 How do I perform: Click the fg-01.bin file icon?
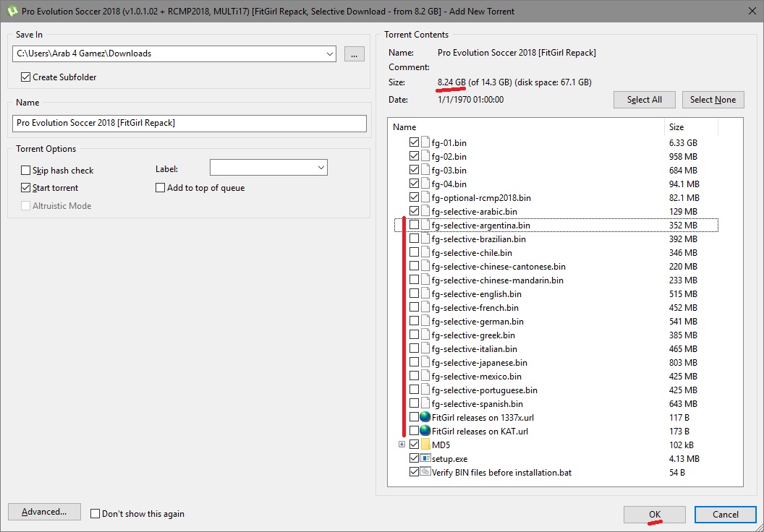point(425,142)
